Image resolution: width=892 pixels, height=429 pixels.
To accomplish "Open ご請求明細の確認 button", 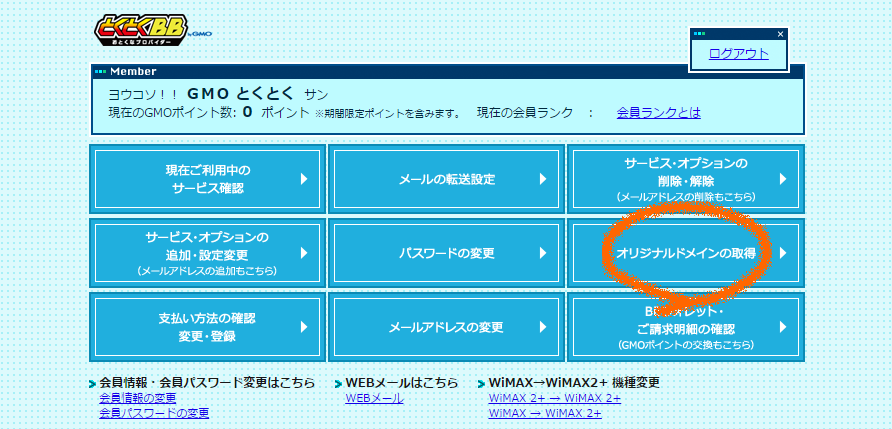I will 685,327.
